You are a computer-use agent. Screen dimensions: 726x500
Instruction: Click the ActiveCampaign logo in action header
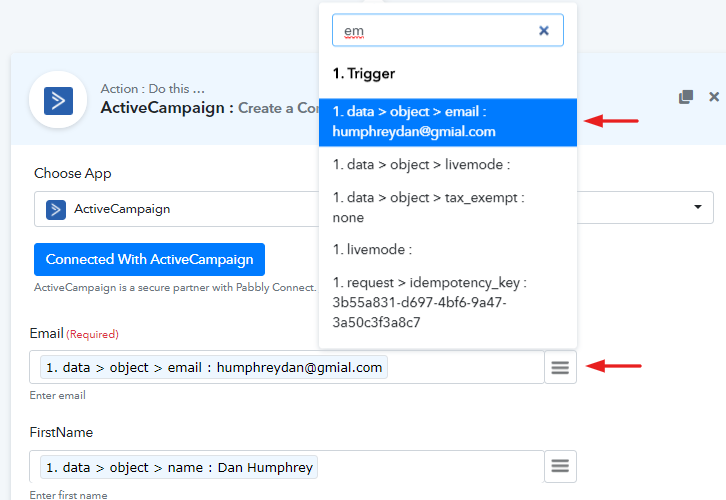click(x=58, y=100)
